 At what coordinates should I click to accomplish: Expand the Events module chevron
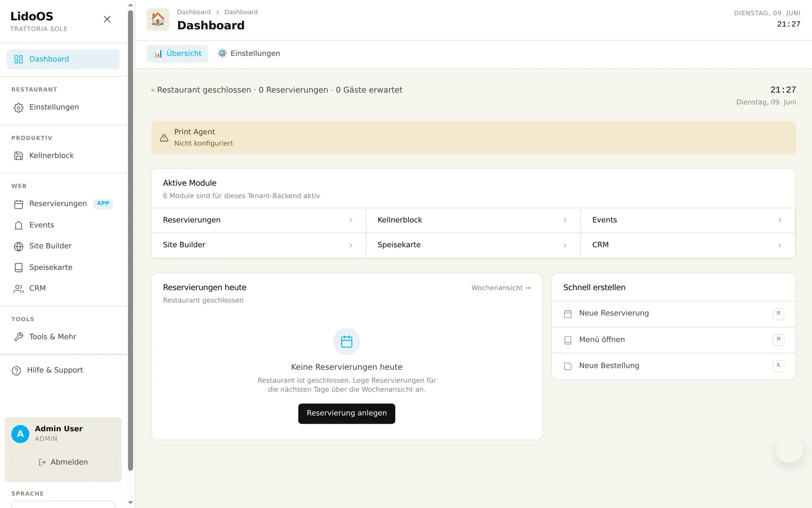[x=780, y=220]
